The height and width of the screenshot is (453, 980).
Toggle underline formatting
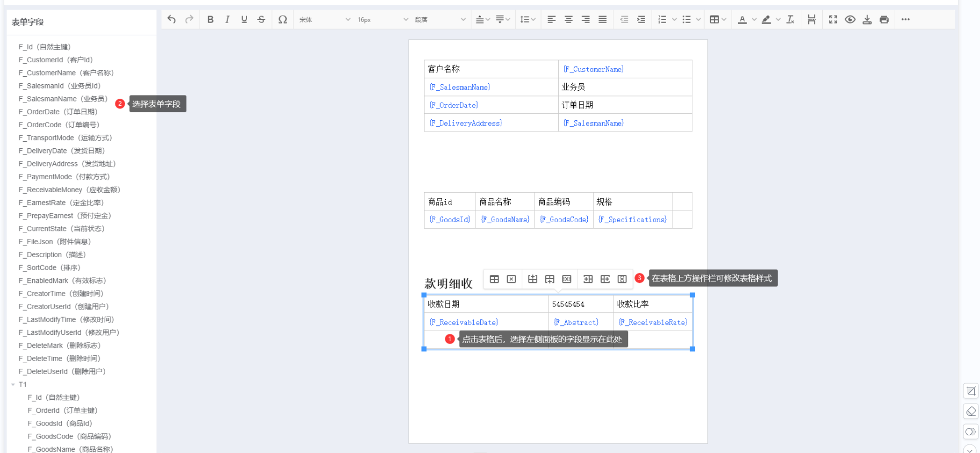point(244,19)
